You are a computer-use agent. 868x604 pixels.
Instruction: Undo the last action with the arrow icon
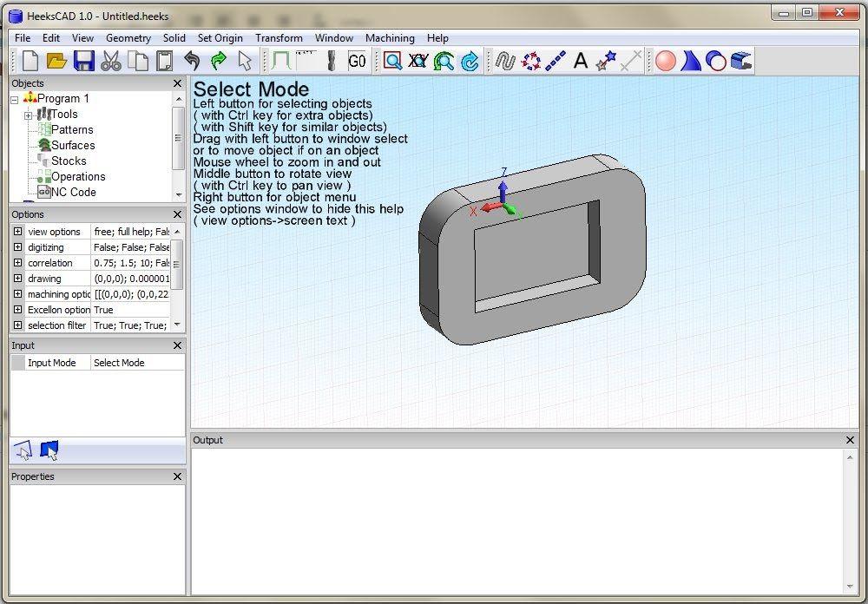[x=192, y=61]
